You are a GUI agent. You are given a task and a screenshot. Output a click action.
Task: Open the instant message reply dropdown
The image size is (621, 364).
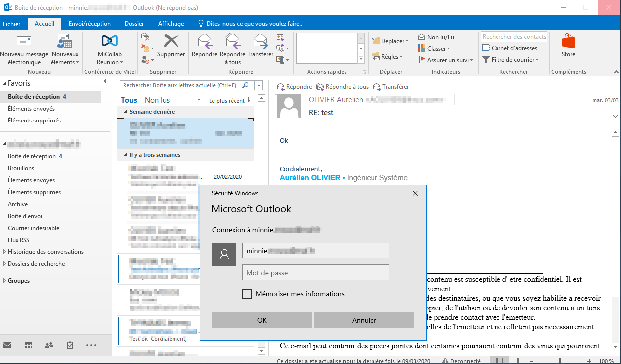click(282, 48)
